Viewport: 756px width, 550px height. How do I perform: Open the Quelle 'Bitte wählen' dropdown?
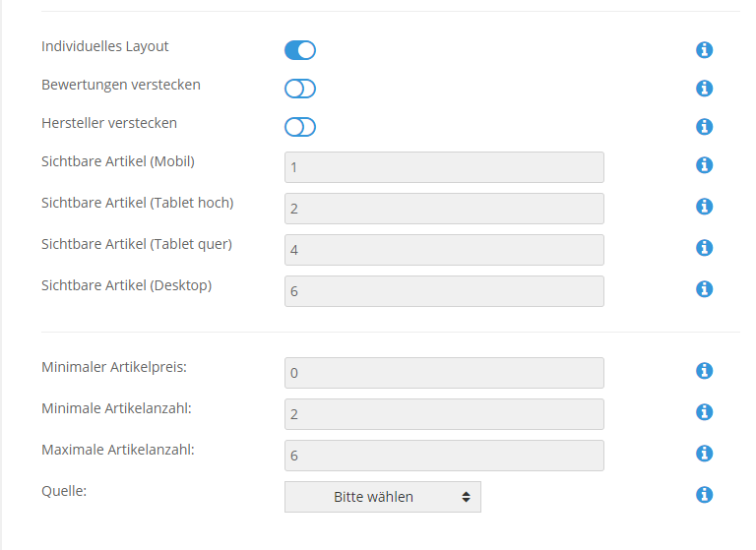pyautogui.click(x=383, y=497)
